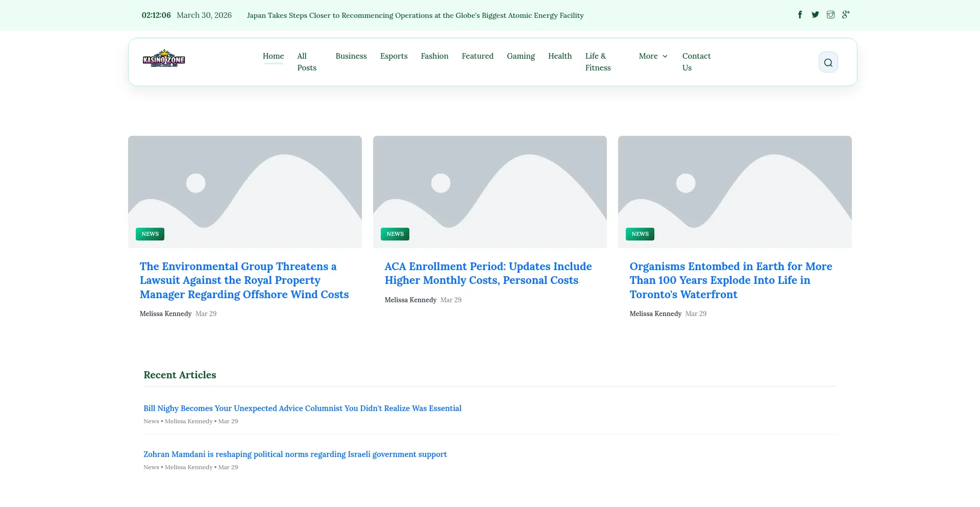The height and width of the screenshot is (507, 980).
Task: Go to the Home menu item
Action: 273,56
